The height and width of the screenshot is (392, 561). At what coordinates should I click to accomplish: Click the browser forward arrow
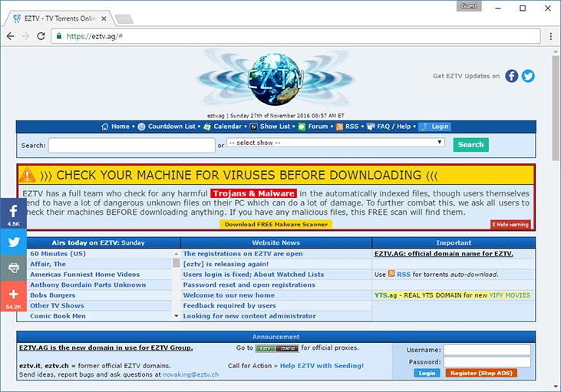coord(25,36)
